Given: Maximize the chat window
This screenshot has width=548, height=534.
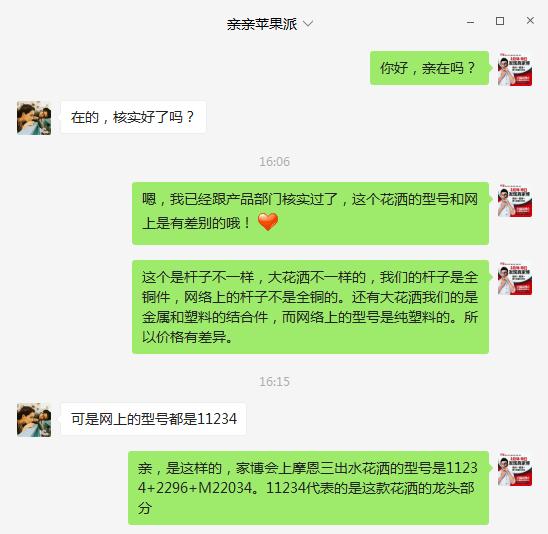Looking at the screenshot, I should (500, 21).
